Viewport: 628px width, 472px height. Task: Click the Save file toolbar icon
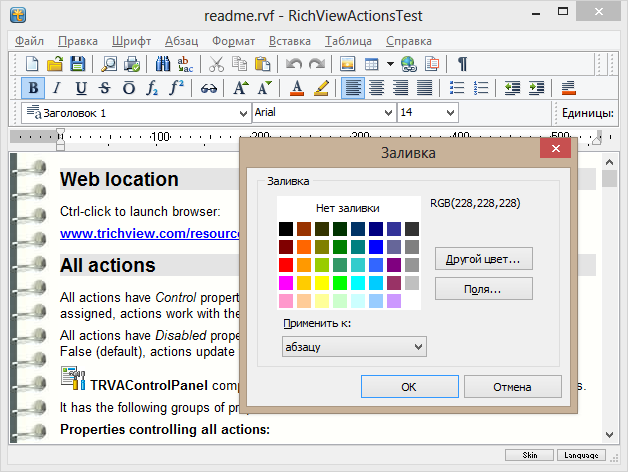(x=78, y=64)
